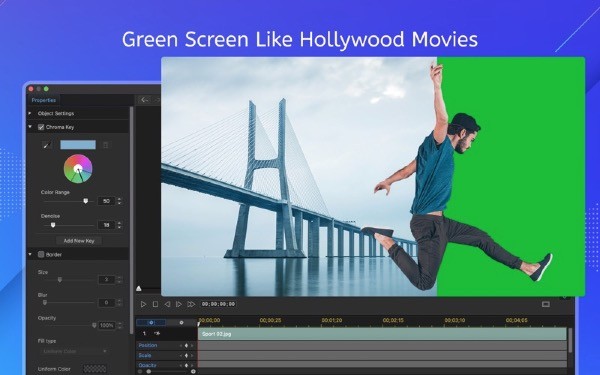Switch to the Properties tab

[x=44, y=100]
